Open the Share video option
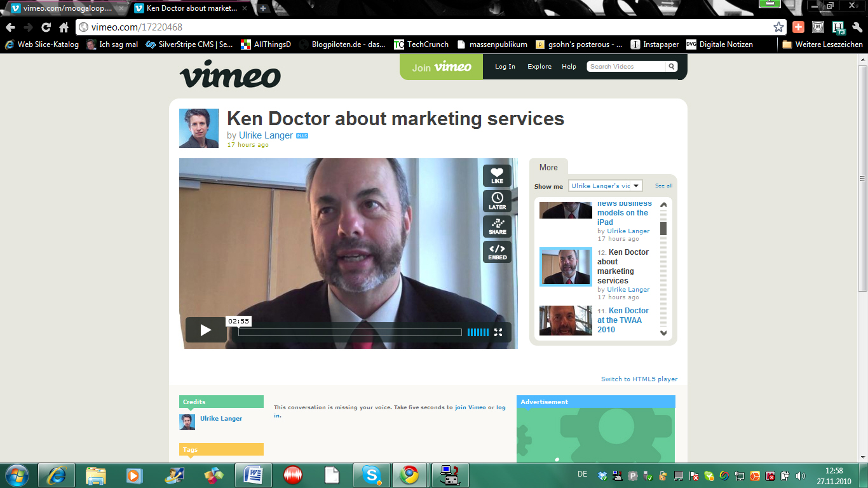This screenshot has height=488, width=868. [x=497, y=226]
